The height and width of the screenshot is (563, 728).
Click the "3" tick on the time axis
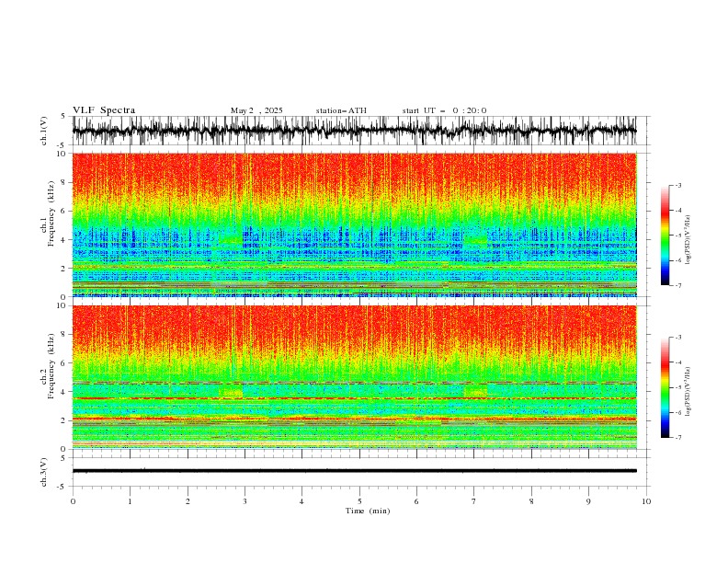point(245,501)
